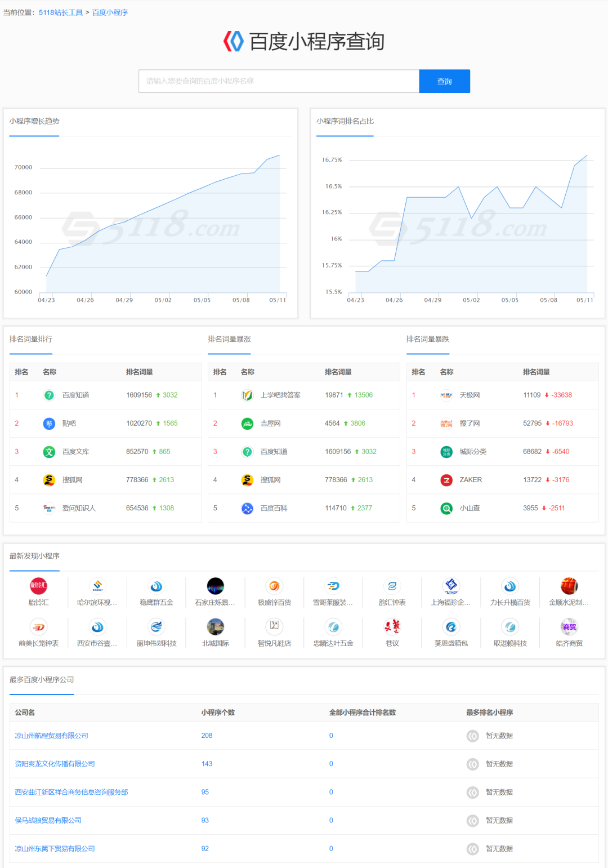608x868 pixels.
Task: Click 西安曲江新区祥合商务信息咨询服务部 company link
Action: tap(71, 792)
